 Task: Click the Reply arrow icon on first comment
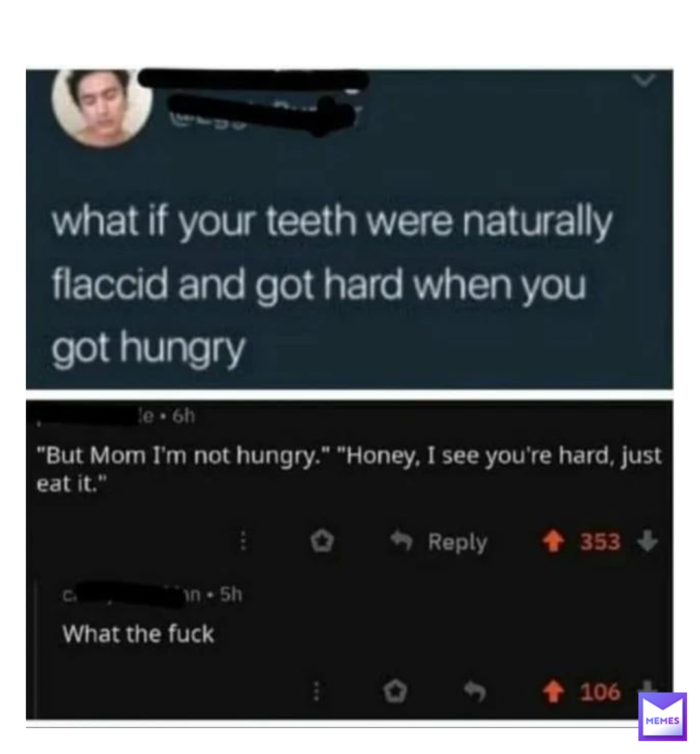click(401, 540)
